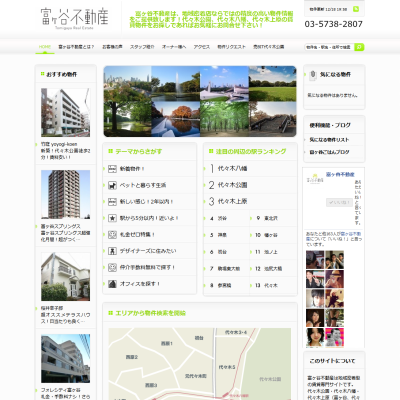The image size is (400, 400).
Task: Click the zero key-money theme icon
Action: click(x=112, y=235)
